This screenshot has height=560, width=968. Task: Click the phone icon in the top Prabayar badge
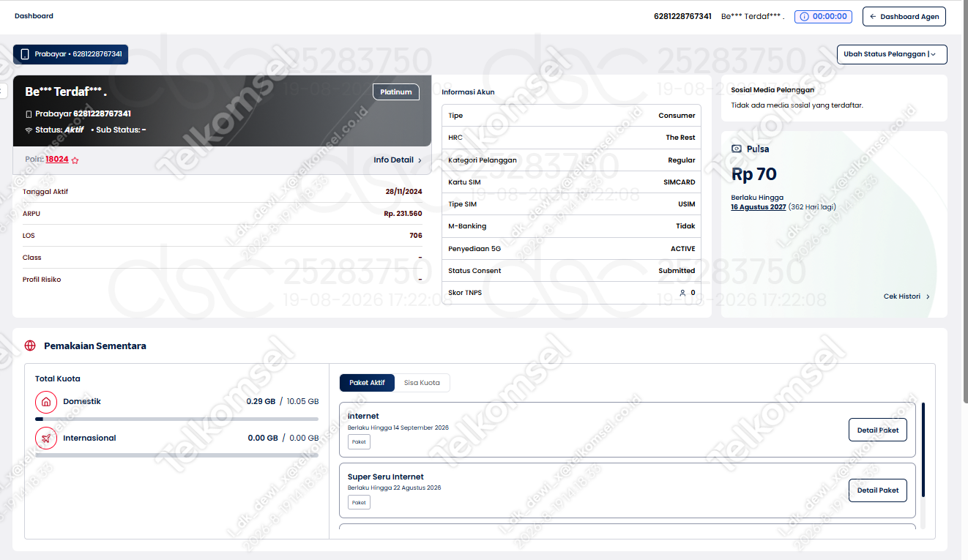click(x=25, y=54)
